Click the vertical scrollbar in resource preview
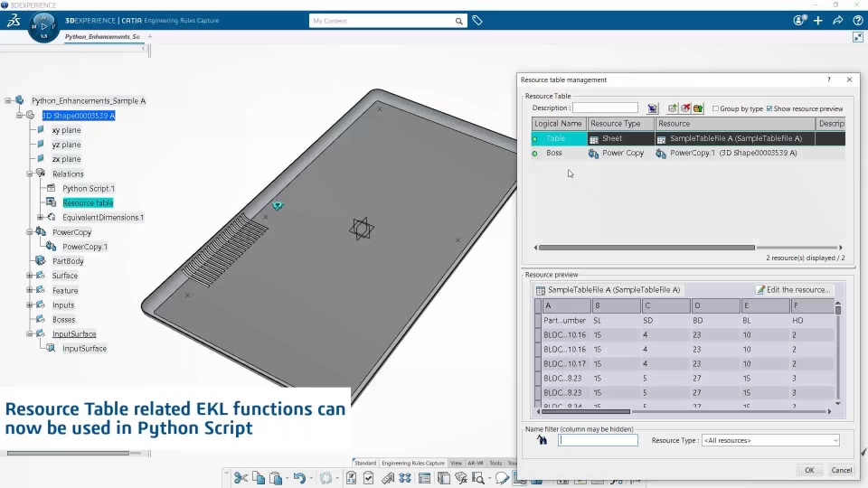The width and height of the screenshot is (868, 488). (x=838, y=310)
